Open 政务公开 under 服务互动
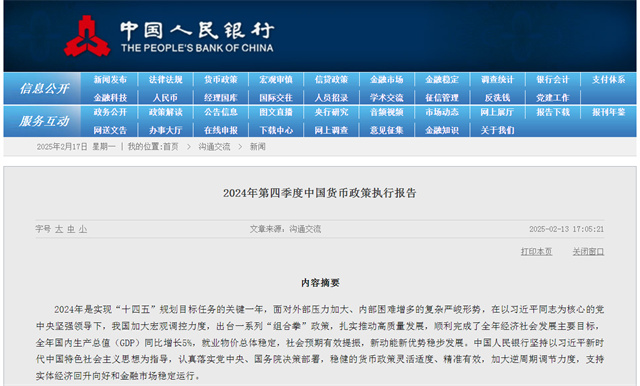 pyautogui.click(x=110, y=112)
